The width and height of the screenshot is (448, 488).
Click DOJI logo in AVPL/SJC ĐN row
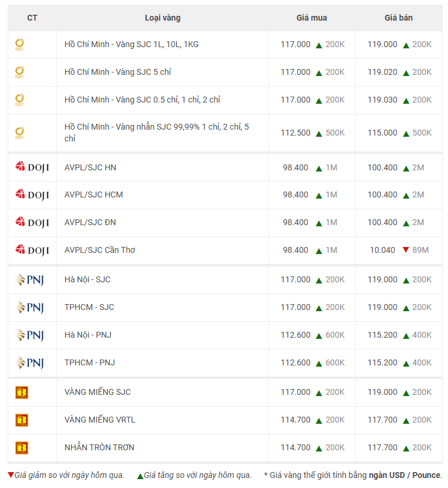(32, 223)
